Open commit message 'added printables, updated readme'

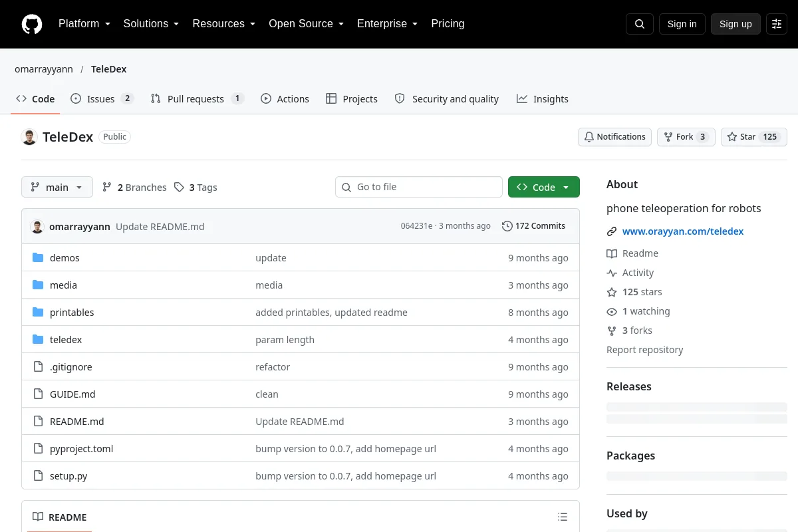331,312
